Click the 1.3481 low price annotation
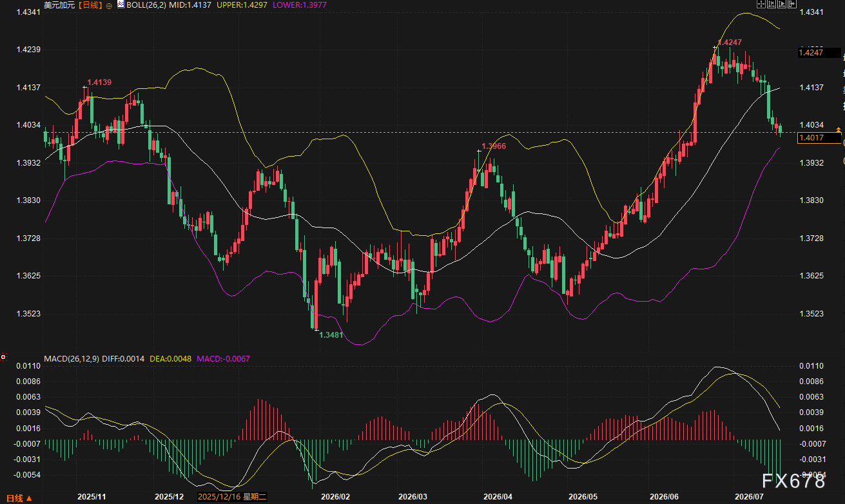 click(x=332, y=335)
